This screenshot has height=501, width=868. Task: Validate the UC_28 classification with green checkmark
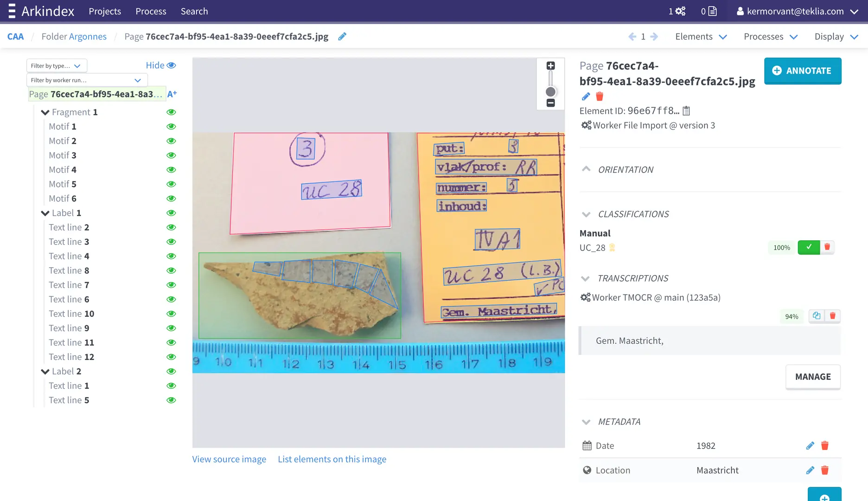coord(809,247)
